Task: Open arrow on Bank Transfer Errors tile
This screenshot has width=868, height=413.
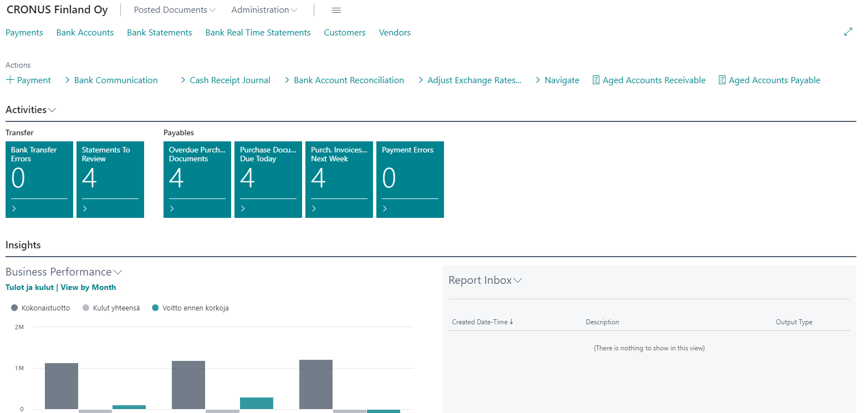Action: [14, 208]
